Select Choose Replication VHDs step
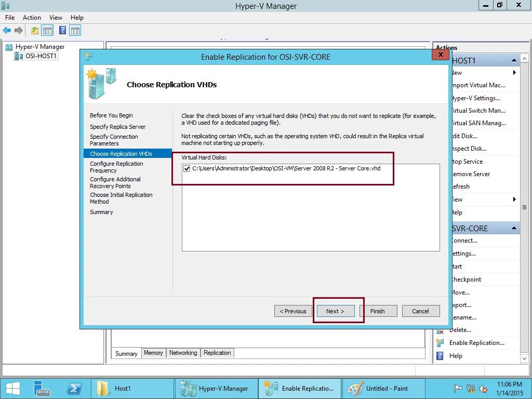 click(128, 154)
